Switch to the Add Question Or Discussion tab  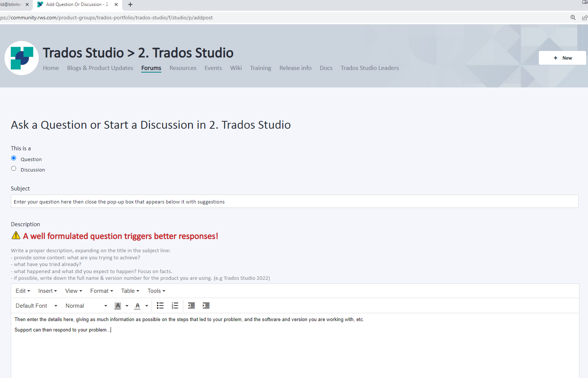coord(77,4)
